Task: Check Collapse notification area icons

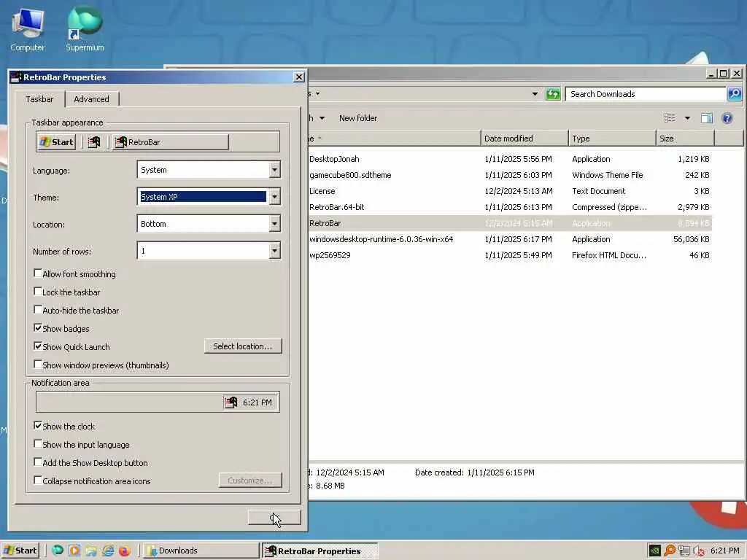Action: 38,480
